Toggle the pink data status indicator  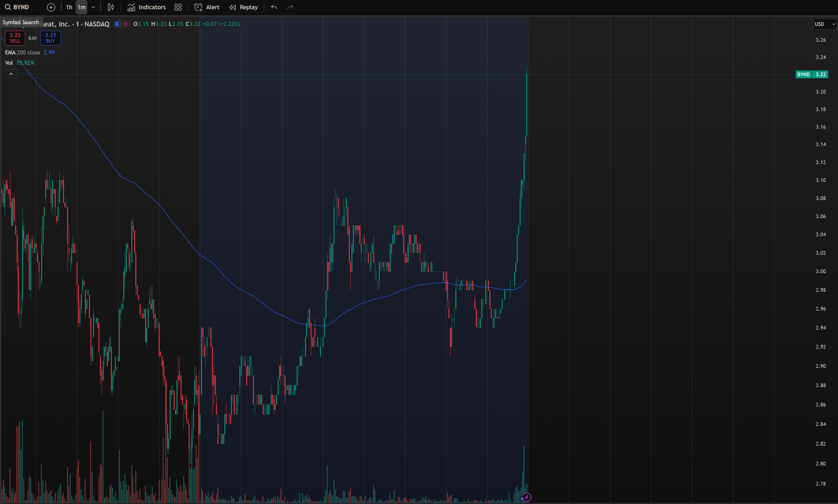point(125,24)
